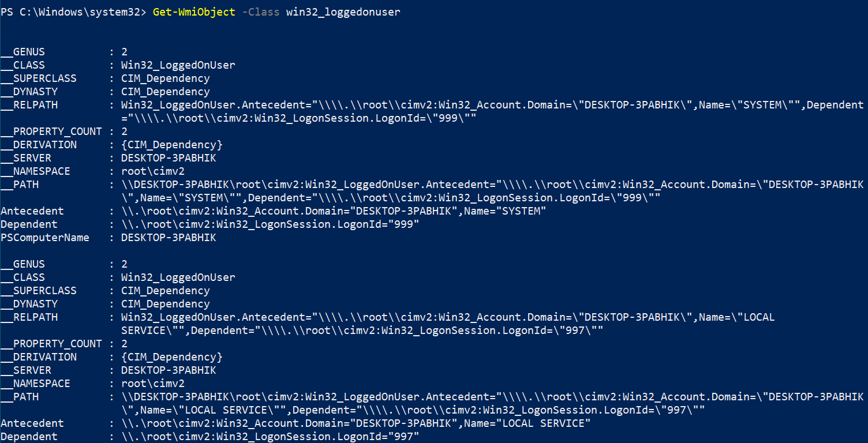Click the first __PROPERTY_COUNT label

click(x=51, y=132)
